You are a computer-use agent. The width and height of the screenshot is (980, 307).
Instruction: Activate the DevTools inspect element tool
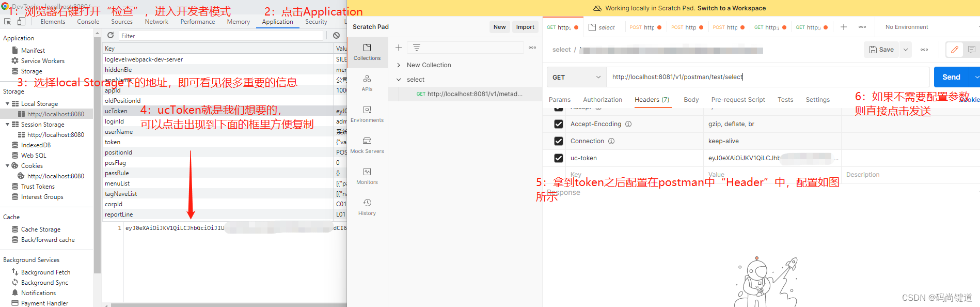click(8, 21)
